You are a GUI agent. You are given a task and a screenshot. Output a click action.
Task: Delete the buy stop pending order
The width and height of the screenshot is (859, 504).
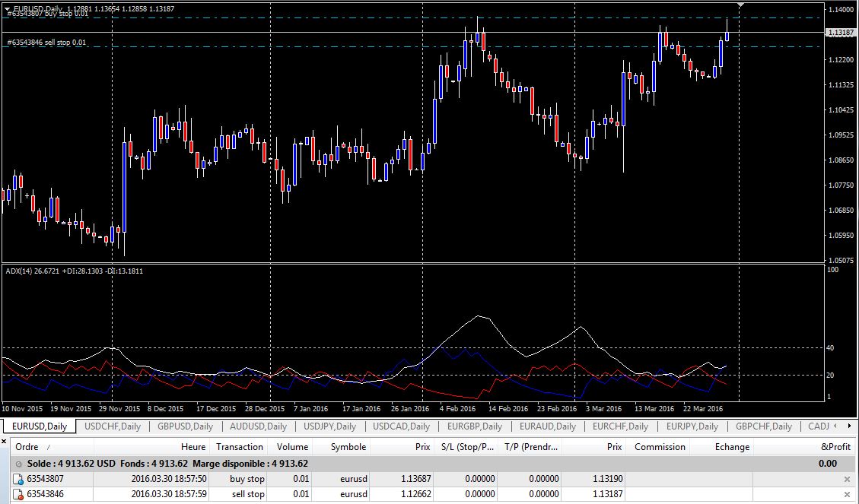(848, 480)
